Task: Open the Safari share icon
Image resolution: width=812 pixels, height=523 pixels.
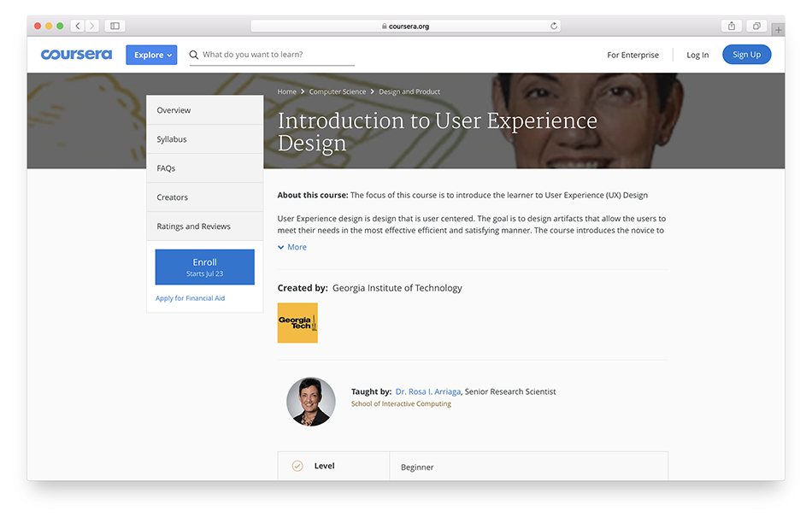Action: tap(731, 26)
